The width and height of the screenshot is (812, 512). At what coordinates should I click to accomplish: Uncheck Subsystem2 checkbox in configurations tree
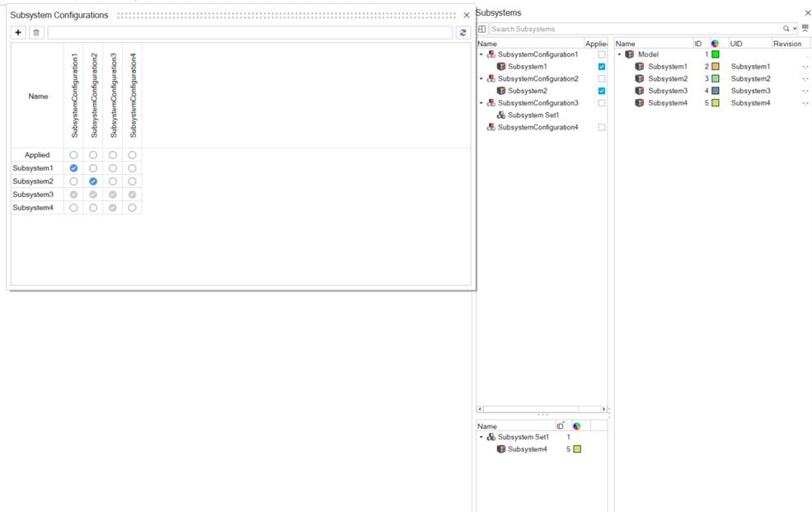click(x=601, y=91)
